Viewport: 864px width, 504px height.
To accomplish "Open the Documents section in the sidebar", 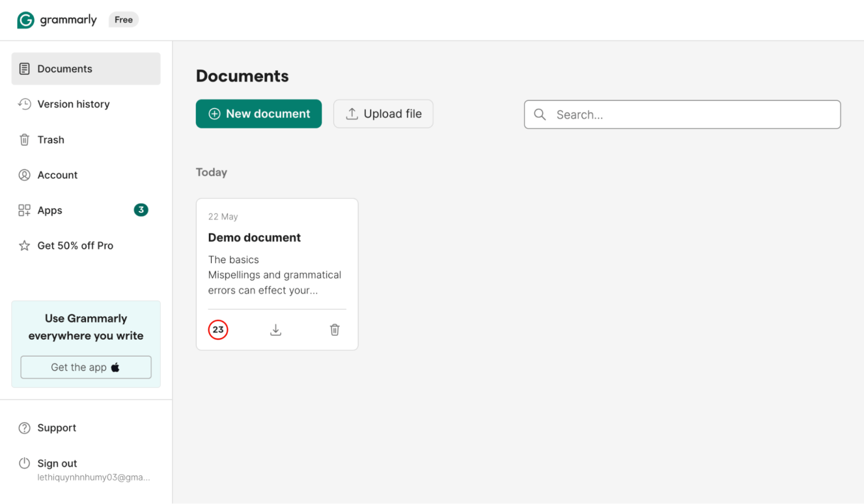I will click(65, 69).
